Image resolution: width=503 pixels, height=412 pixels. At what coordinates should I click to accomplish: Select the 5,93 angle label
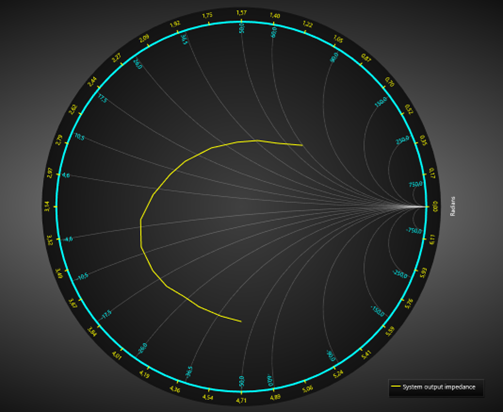[x=424, y=273]
